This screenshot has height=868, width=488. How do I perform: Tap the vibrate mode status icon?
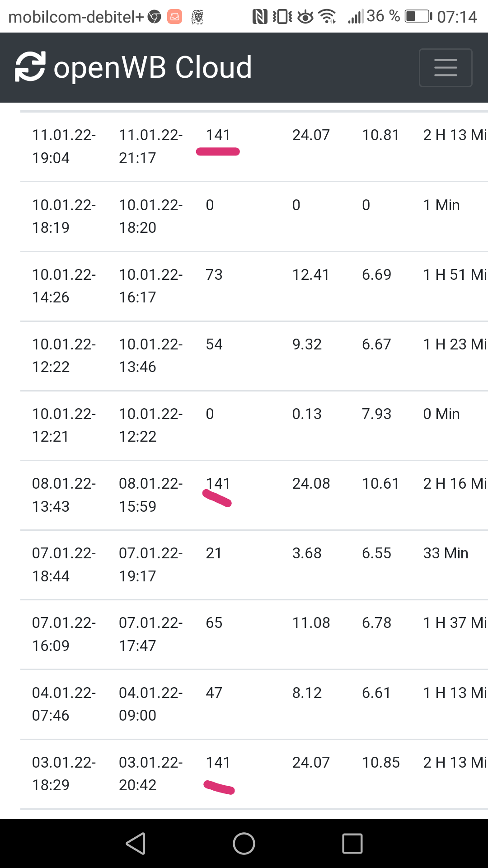point(282,17)
